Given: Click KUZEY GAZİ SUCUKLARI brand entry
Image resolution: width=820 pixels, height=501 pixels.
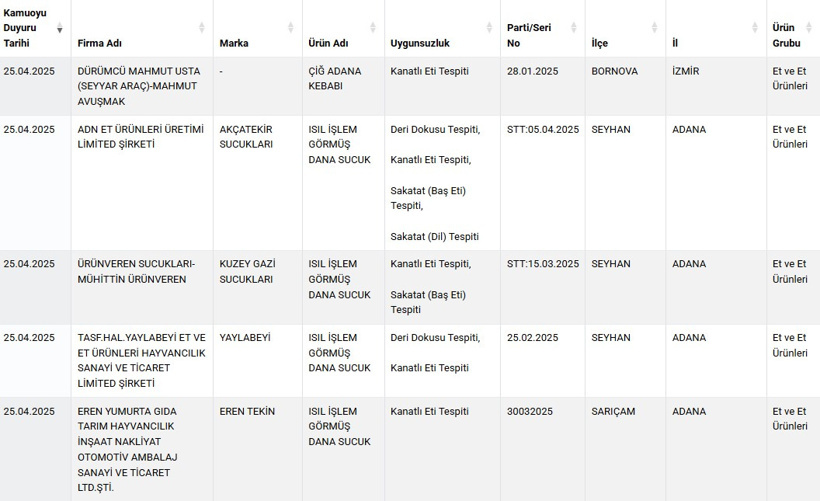Looking at the screenshot, I should coord(247,271).
